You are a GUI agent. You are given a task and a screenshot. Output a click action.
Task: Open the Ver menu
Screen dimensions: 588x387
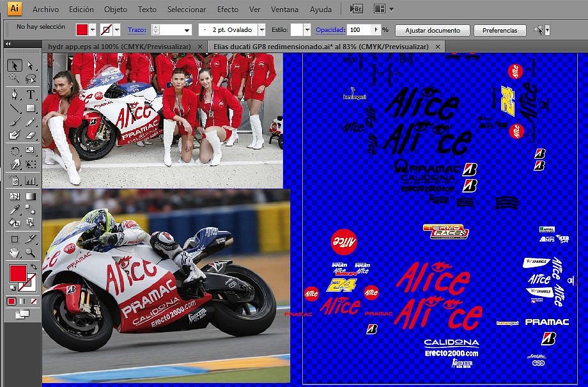[x=254, y=10]
